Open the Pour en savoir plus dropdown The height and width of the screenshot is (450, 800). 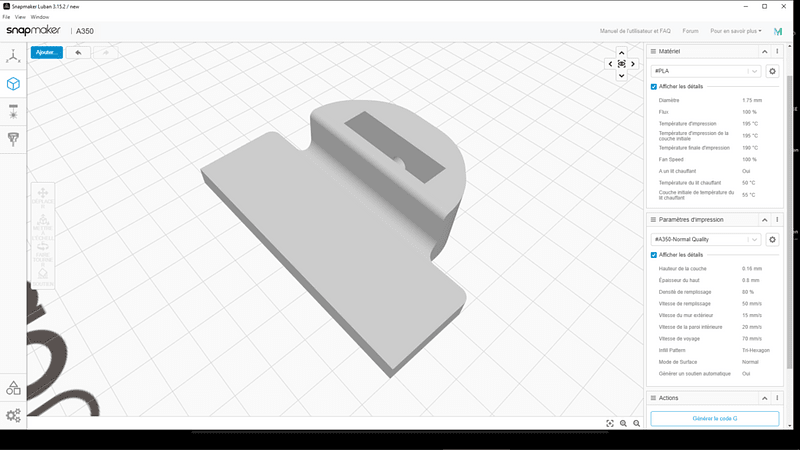(735, 31)
